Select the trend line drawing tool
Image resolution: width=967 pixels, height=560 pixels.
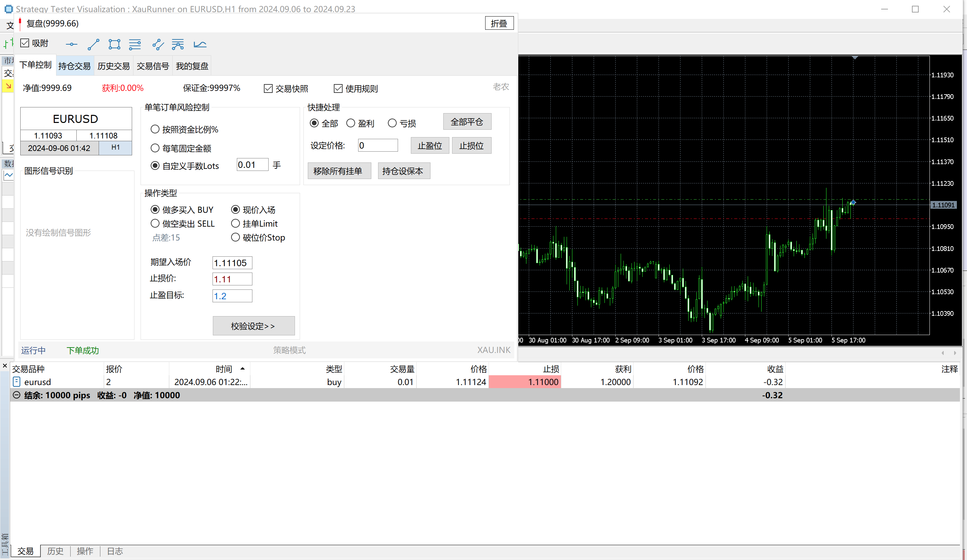[x=93, y=45]
